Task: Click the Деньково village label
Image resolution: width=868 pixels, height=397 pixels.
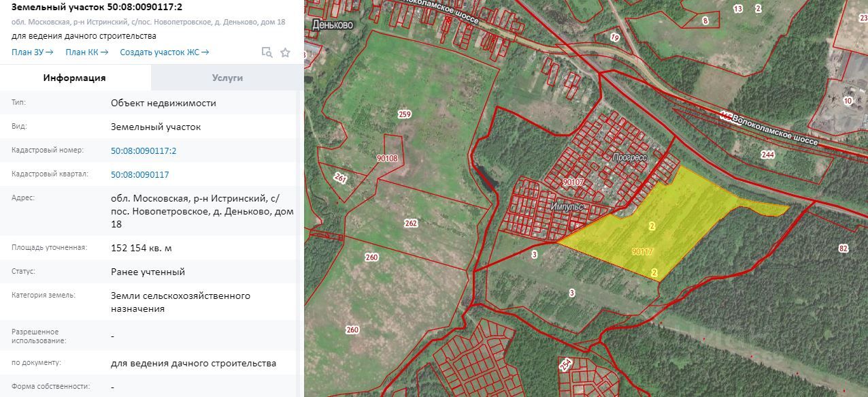Action: tap(335, 25)
